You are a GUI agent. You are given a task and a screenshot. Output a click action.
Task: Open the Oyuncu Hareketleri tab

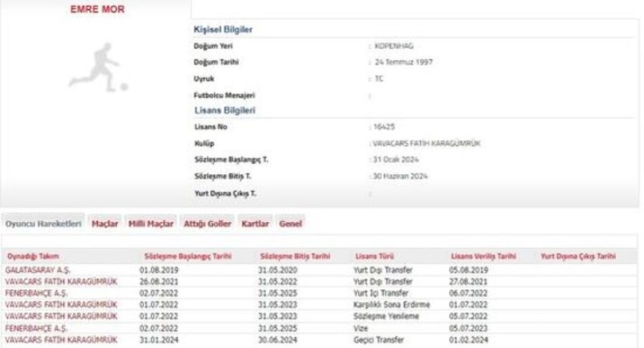[x=43, y=223]
